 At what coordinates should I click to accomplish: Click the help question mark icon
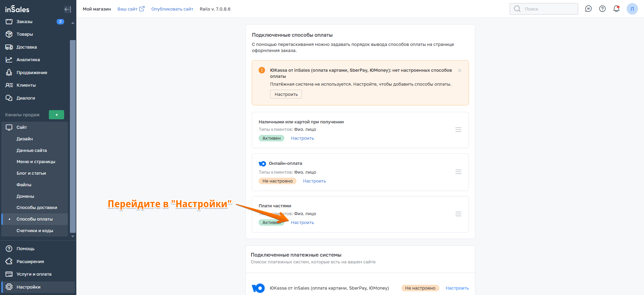tap(602, 9)
